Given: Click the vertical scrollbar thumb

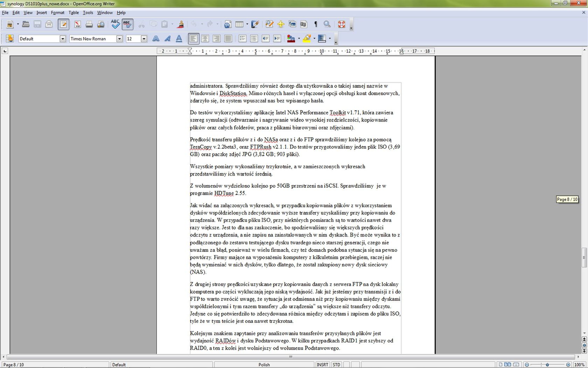Looking at the screenshot, I should click(x=584, y=258).
